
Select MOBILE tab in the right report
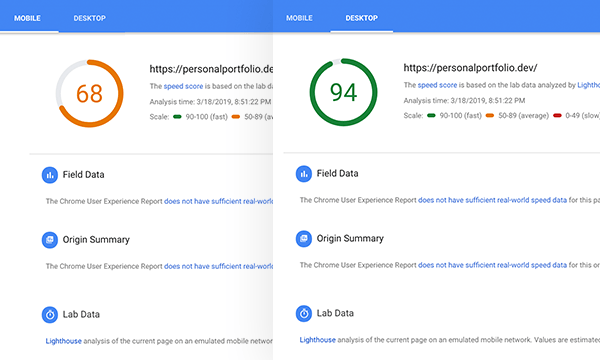pos(299,18)
